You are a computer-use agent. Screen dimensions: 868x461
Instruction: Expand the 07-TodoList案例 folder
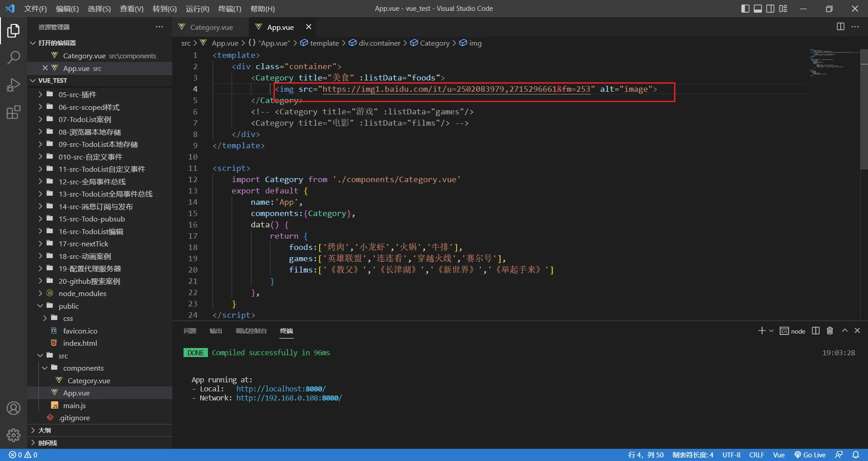point(85,120)
